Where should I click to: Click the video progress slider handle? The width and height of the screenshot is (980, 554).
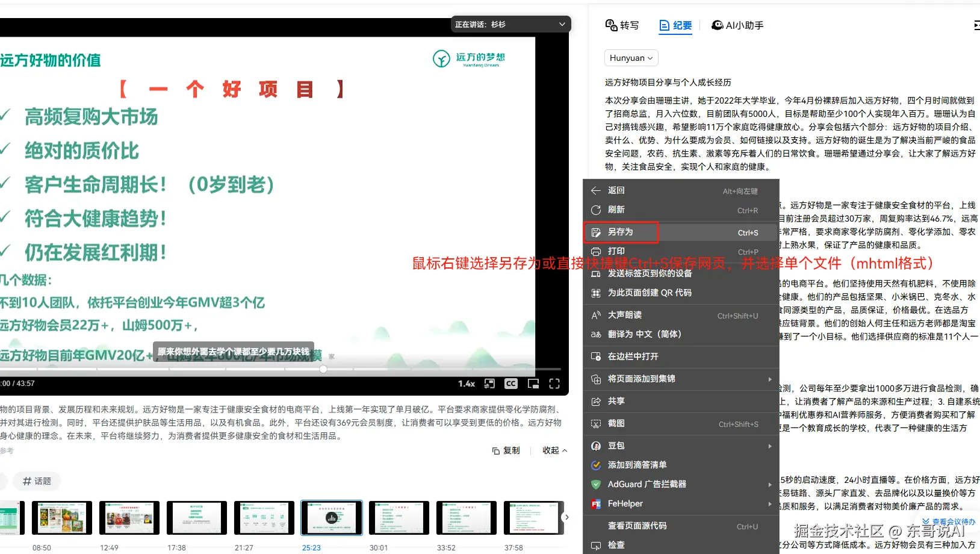[x=323, y=369]
